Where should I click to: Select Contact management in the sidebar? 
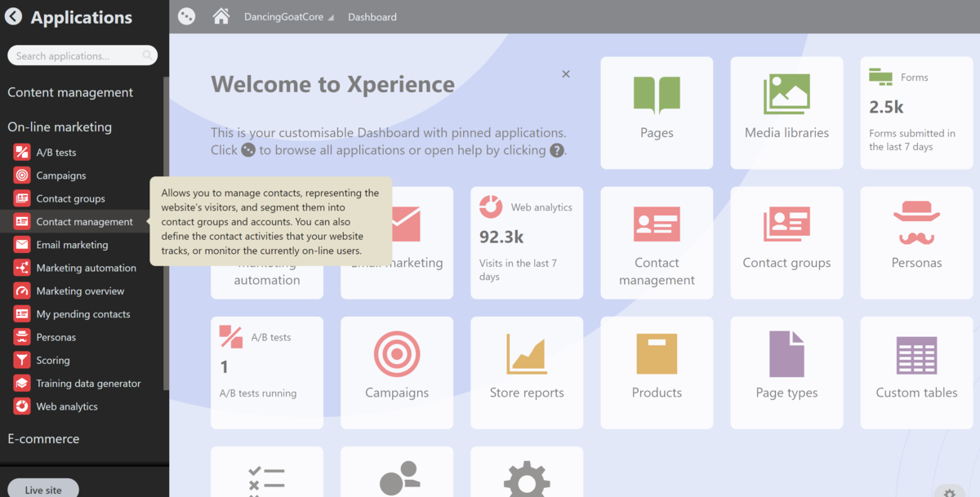(x=84, y=222)
